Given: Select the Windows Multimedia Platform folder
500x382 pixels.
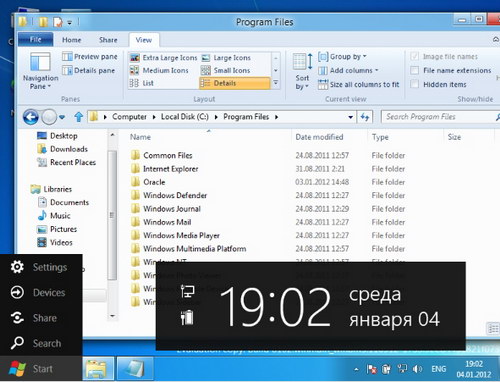Looking at the screenshot, I should coord(195,249).
